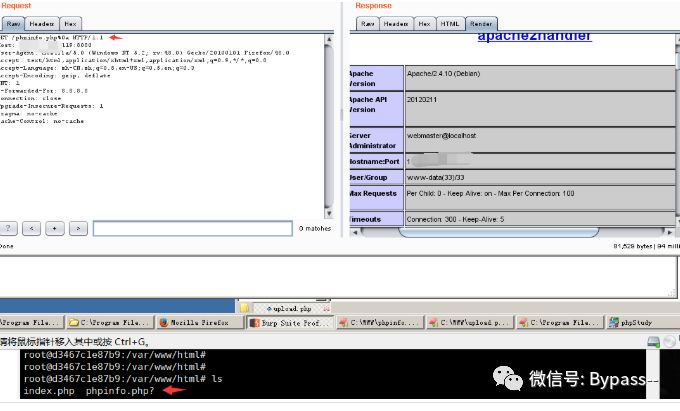Click the '+' search options button
This screenshot has width=680, height=411.
[55, 228]
